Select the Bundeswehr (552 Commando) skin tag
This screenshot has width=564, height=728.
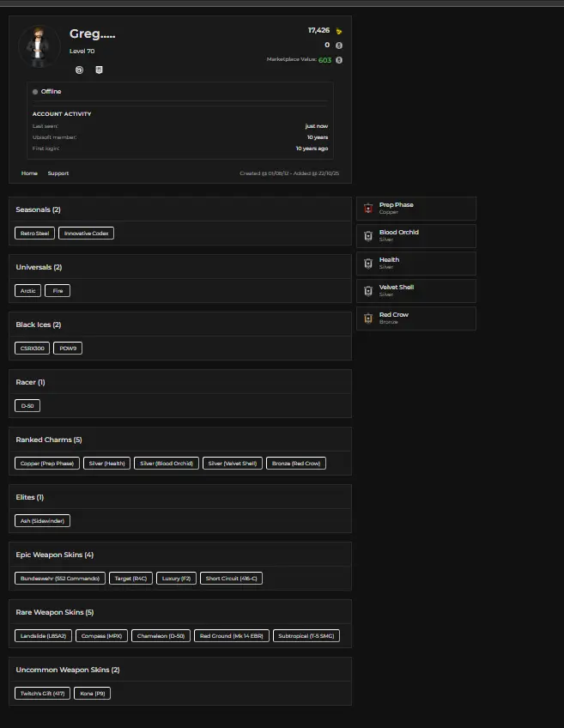click(60, 579)
